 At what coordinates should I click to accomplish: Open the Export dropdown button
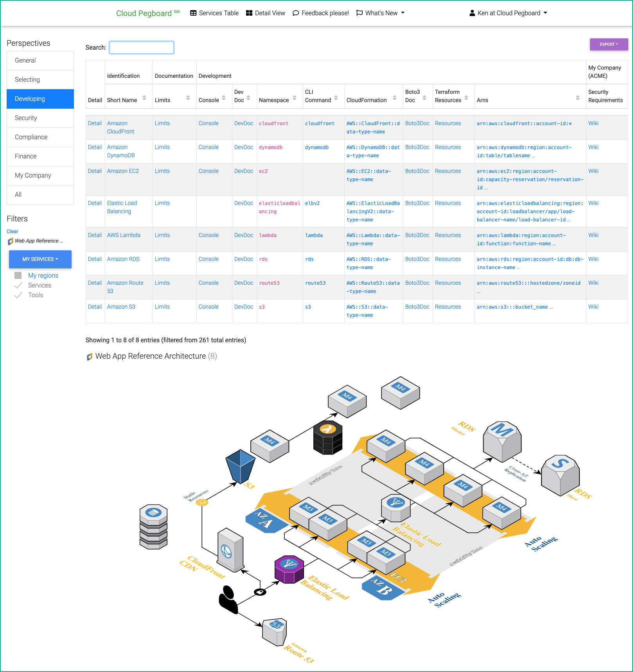[x=609, y=44]
